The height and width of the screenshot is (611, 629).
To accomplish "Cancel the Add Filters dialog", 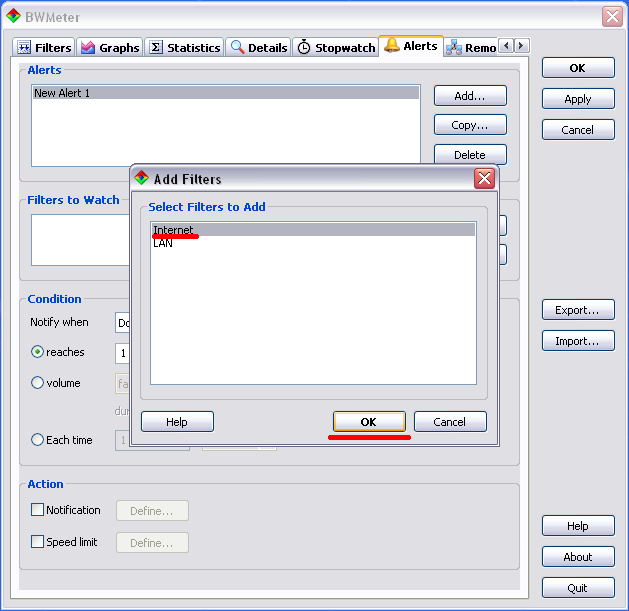I will (450, 422).
